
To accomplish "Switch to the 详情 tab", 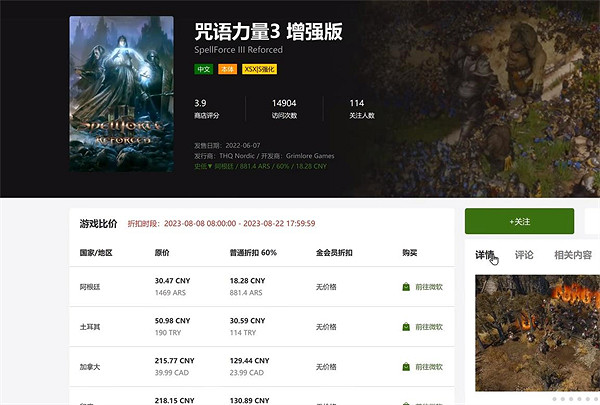I will (x=485, y=255).
